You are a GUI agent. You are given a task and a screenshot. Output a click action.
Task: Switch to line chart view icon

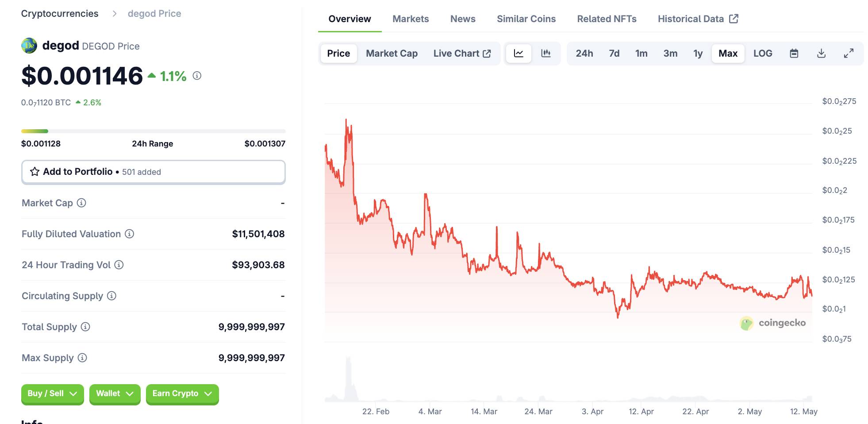[518, 54]
